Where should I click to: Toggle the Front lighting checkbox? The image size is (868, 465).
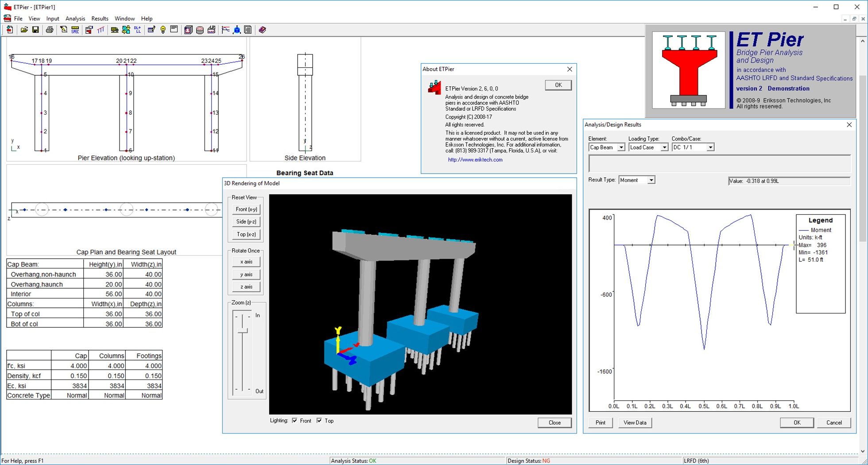coord(294,421)
